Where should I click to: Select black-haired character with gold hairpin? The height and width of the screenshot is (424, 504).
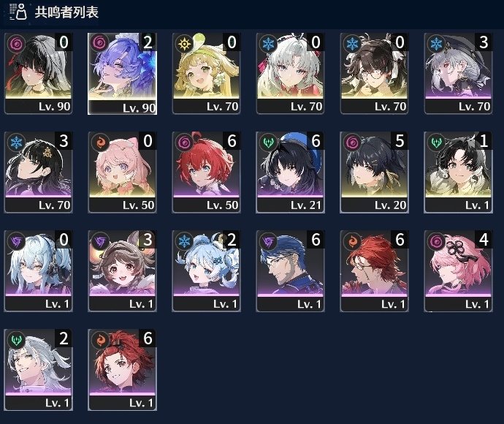(38, 172)
